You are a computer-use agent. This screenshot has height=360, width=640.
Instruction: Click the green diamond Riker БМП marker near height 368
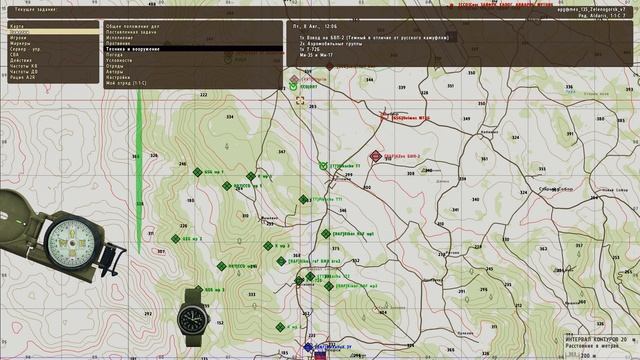[x=281, y=261]
